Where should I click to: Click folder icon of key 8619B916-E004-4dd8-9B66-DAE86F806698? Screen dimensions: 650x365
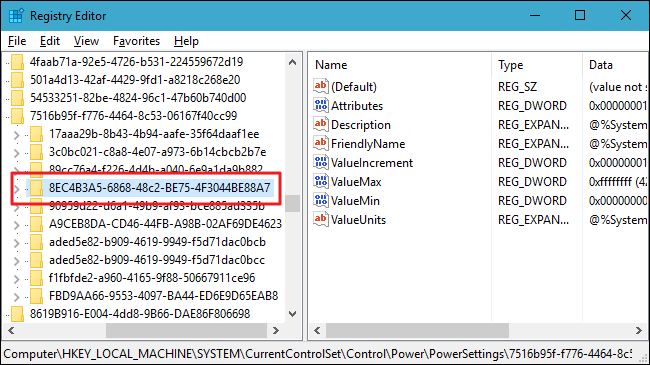coord(17,314)
